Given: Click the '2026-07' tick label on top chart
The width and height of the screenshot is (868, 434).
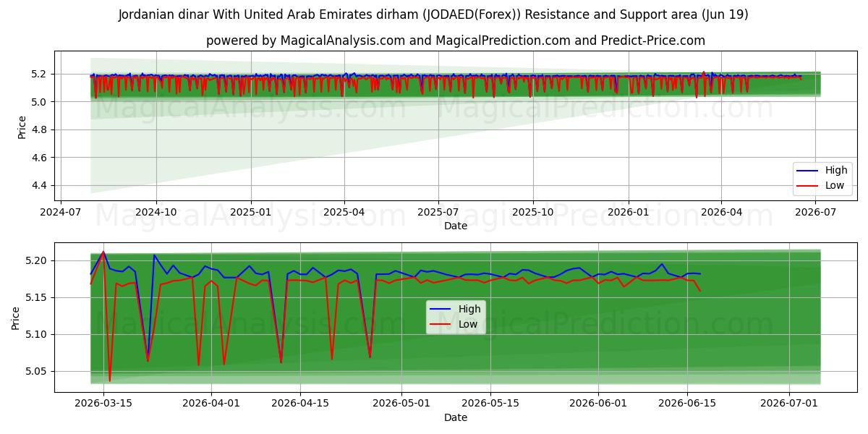Looking at the screenshot, I should [x=815, y=213].
